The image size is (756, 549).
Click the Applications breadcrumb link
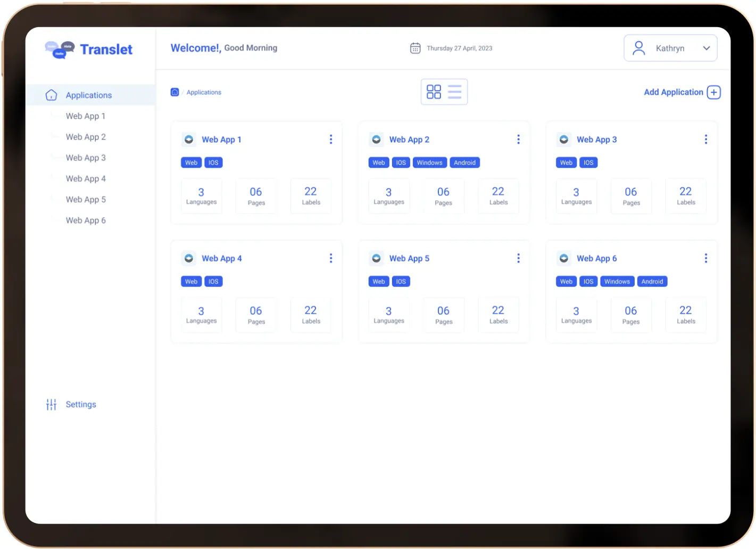click(204, 93)
